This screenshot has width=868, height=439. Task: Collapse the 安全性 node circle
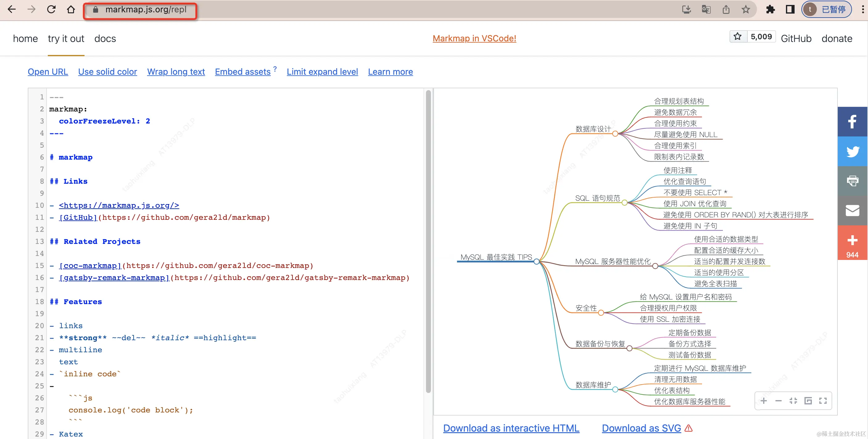pos(601,312)
